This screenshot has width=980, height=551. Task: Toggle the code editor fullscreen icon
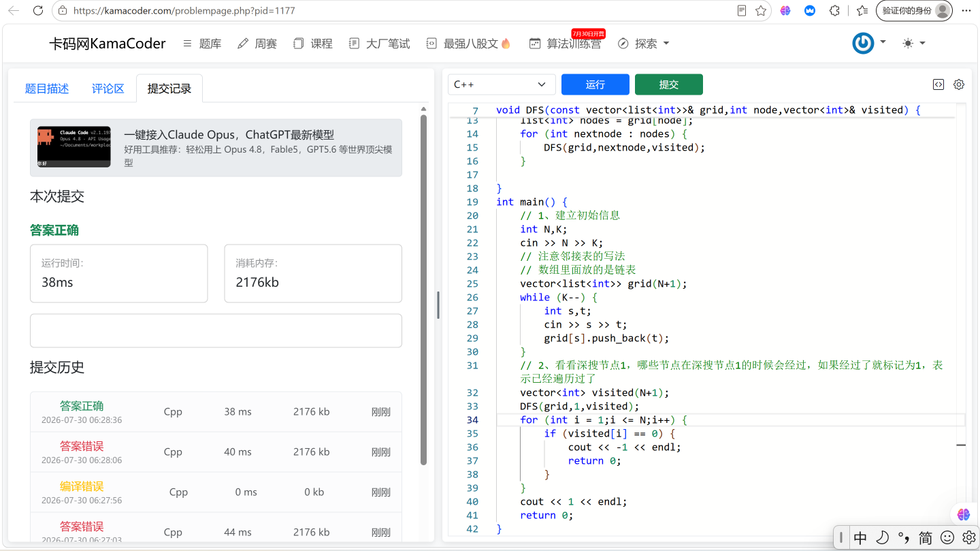pyautogui.click(x=938, y=84)
